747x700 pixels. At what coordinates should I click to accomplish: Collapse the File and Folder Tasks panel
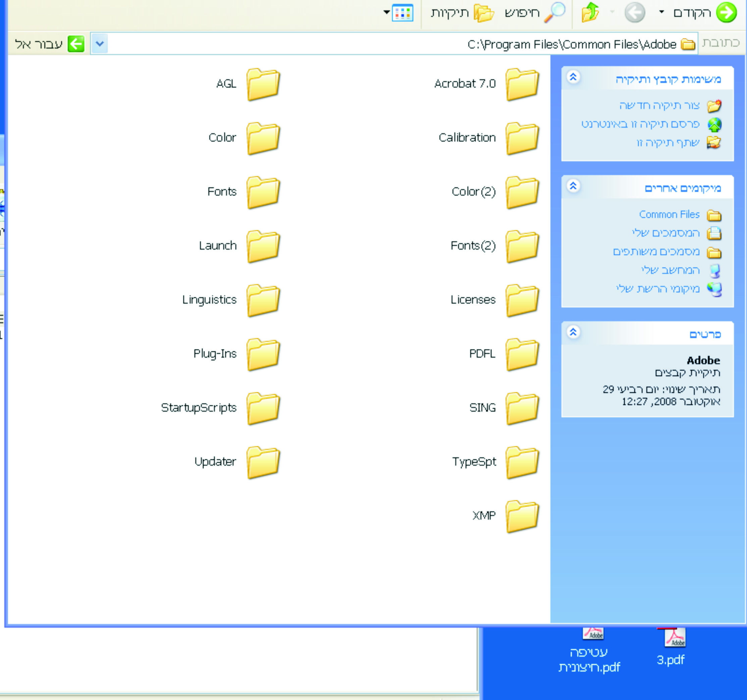point(573,77)
